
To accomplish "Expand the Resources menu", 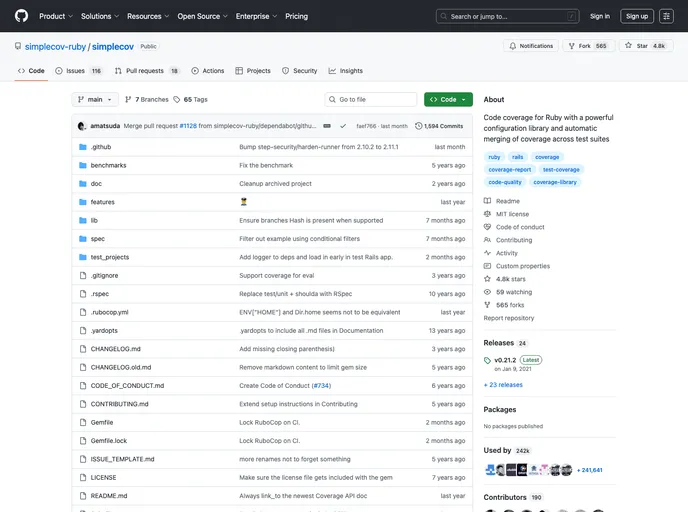I will click(148, 16).
